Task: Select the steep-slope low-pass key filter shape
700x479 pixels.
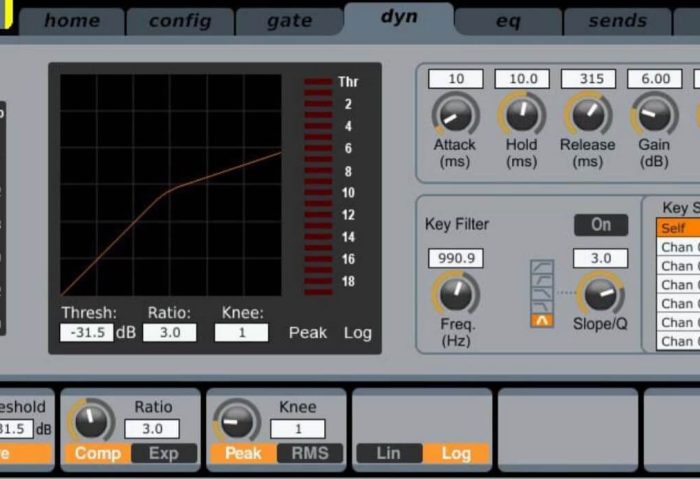Action: click(542, 307)
